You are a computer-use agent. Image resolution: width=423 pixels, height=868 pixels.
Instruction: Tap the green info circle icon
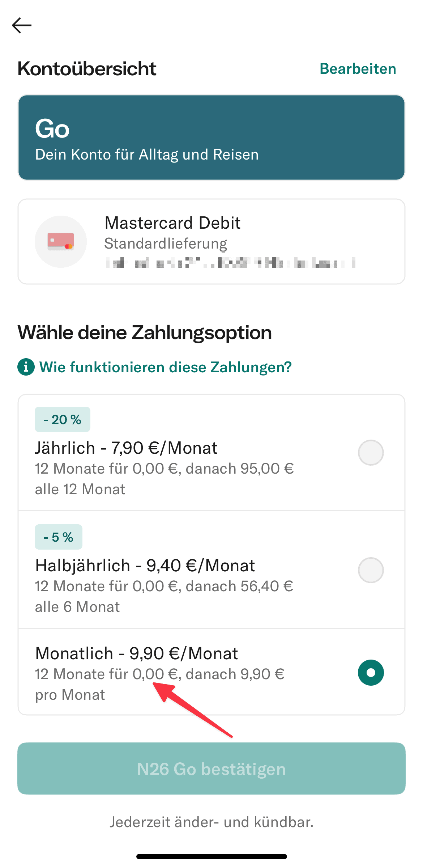click(26, 367)
